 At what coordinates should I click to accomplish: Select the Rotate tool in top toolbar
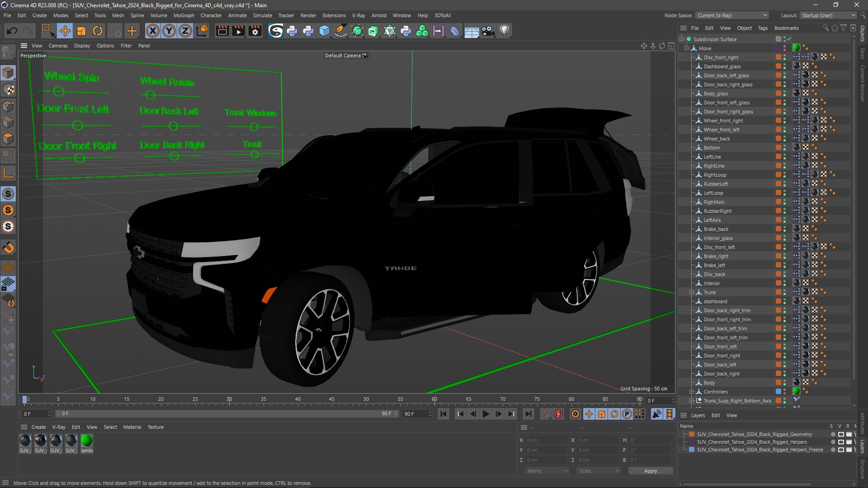coord(98,31)
